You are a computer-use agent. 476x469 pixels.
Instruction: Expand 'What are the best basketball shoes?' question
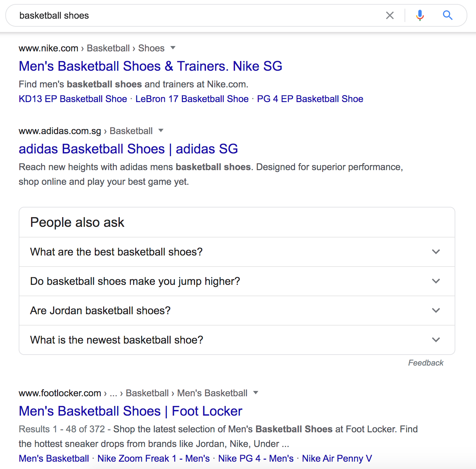(x=436, y=252)
